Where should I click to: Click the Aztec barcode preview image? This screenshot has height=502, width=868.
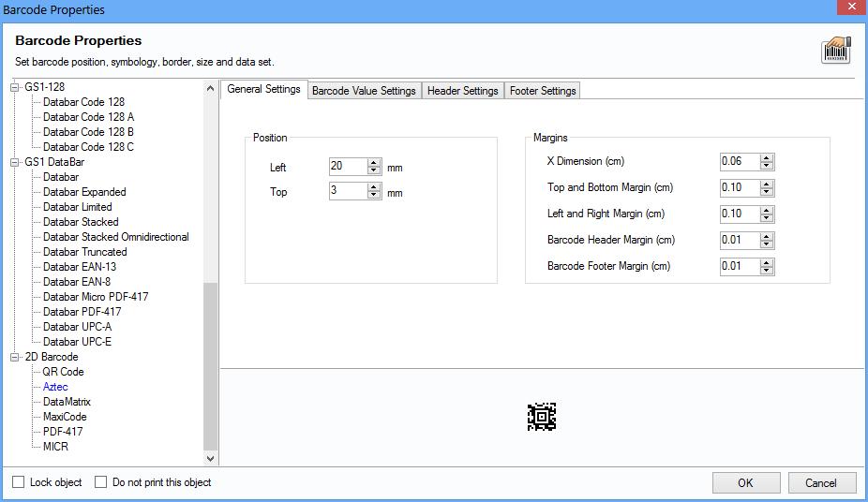coord(542,417)
